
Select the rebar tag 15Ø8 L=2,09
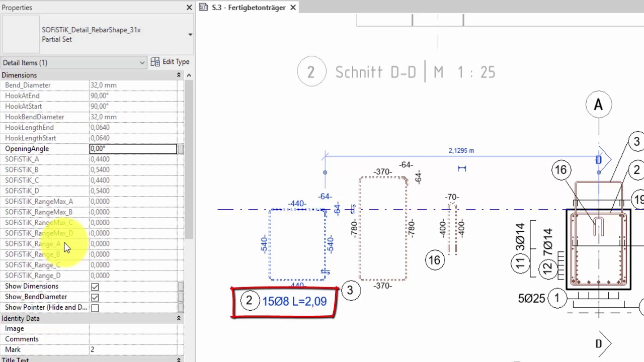294,302
